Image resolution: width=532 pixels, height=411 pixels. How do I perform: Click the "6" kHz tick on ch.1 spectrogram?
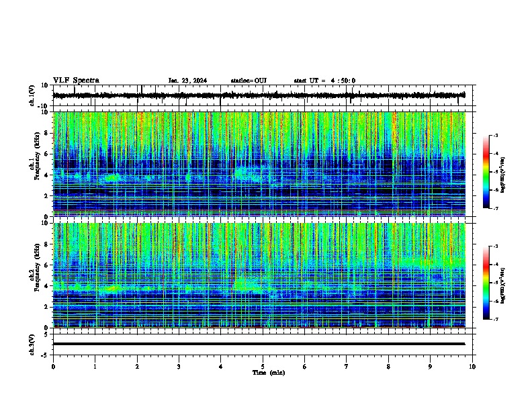(46, 154)
